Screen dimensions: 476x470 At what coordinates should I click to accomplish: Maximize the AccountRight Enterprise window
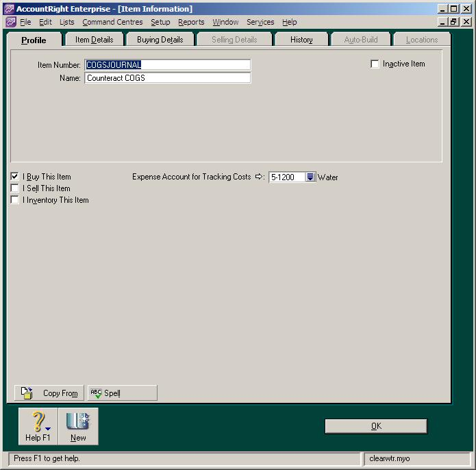(x=454, y=9)
